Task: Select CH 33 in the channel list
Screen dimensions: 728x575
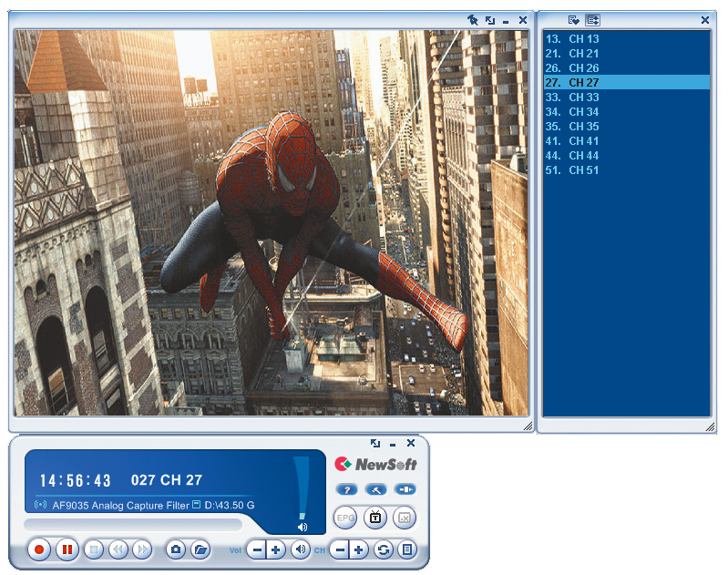Action: (584, 98)
